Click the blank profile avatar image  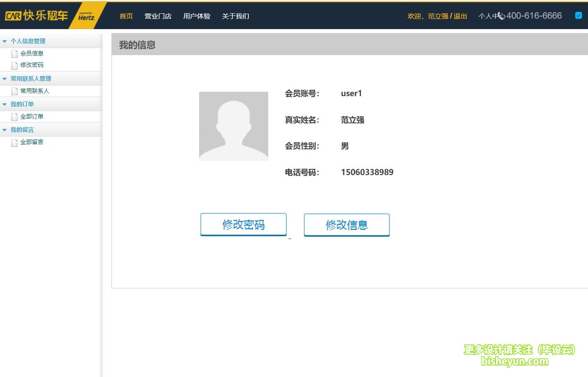[x=233, y=126]
